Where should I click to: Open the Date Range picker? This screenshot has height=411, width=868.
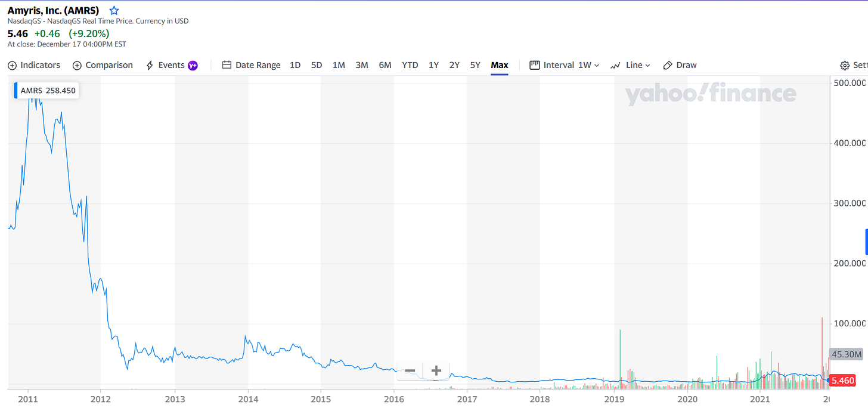coord(251,65)
